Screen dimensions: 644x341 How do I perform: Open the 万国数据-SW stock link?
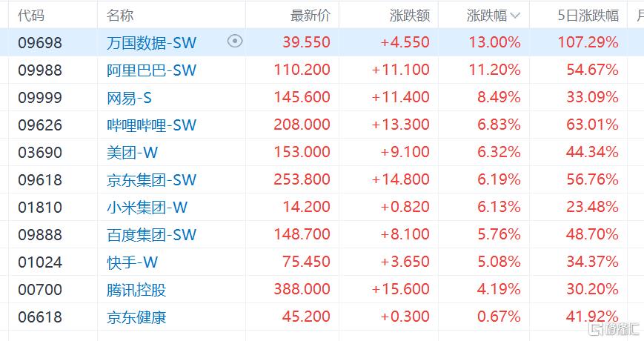(x=152, y=43)
